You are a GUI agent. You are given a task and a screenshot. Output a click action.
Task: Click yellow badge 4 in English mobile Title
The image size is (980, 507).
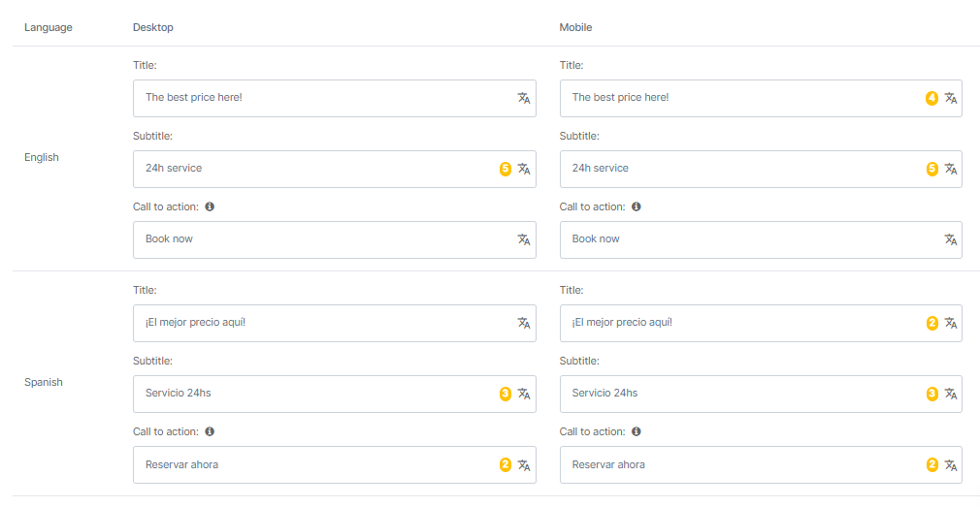click(931, 98)
